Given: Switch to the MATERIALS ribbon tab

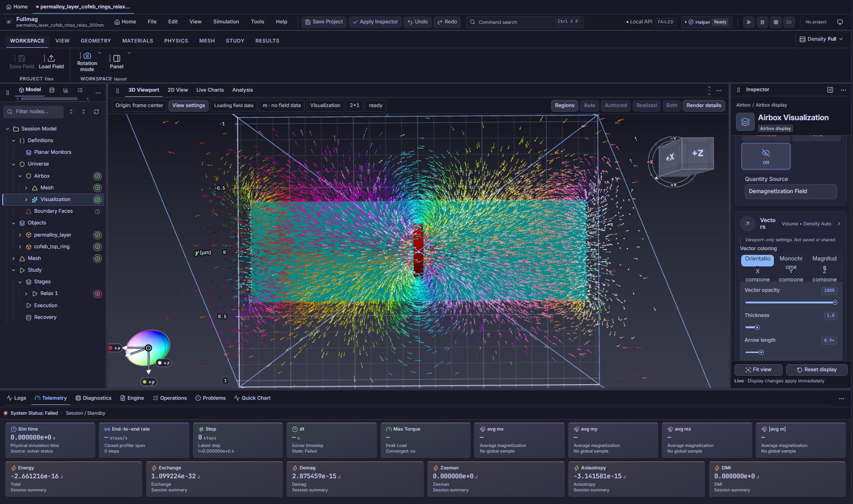Looking at the screenshot, I should (138, 41).
